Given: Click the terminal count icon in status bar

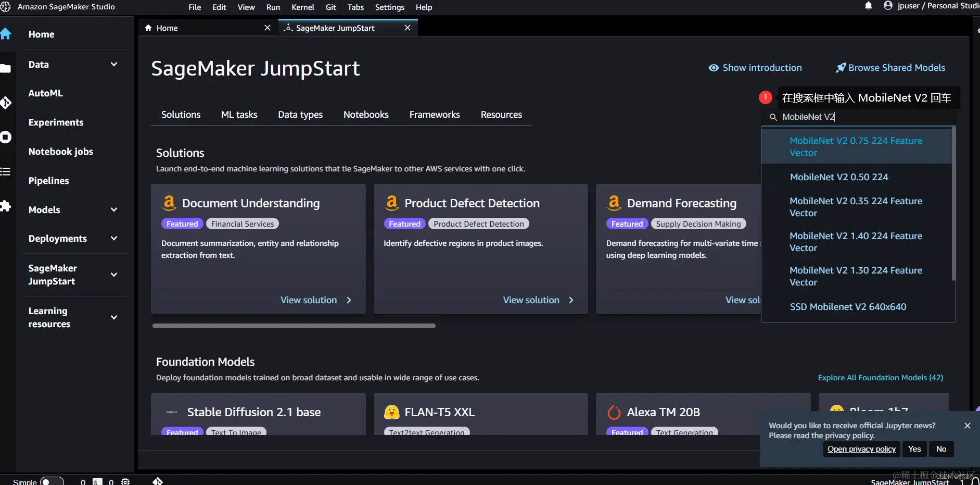Looking at the screenshot, I should [x=97, y=482].
